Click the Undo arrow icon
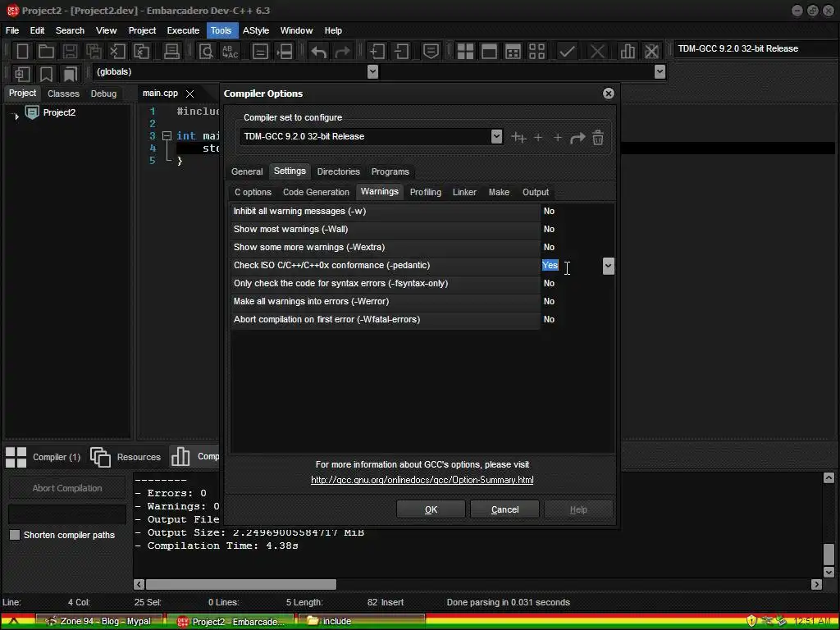This screenshot has width=840, height=630. pos(319,52)
